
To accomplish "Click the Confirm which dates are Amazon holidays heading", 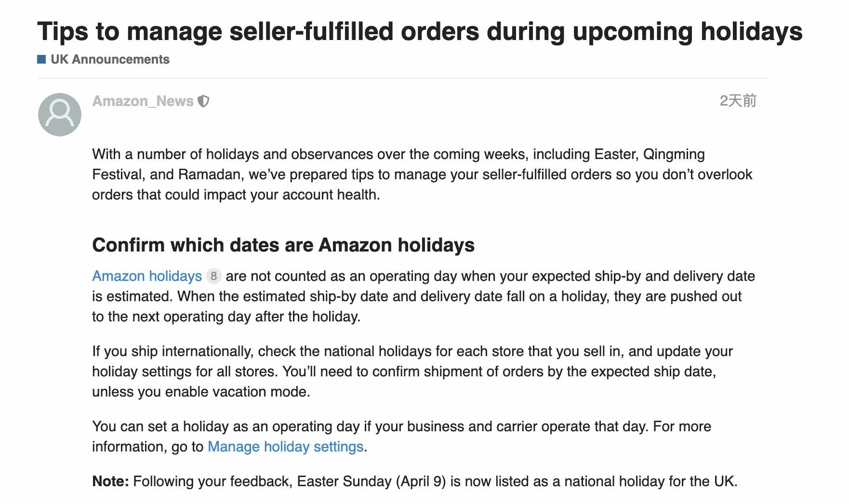I will click(283, 245).
